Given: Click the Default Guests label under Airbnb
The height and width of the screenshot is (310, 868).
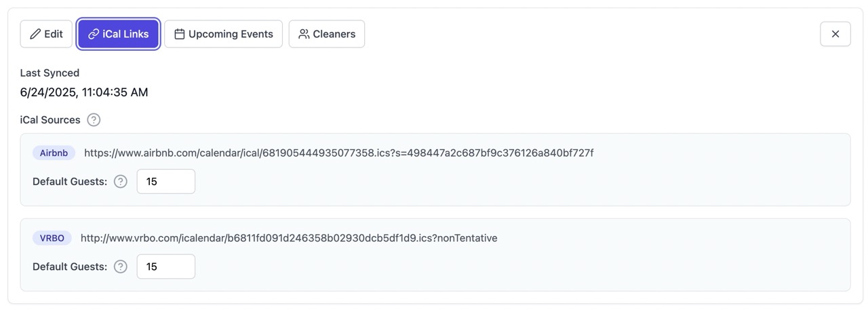Looking at the screenshot, I should [70, 182].
